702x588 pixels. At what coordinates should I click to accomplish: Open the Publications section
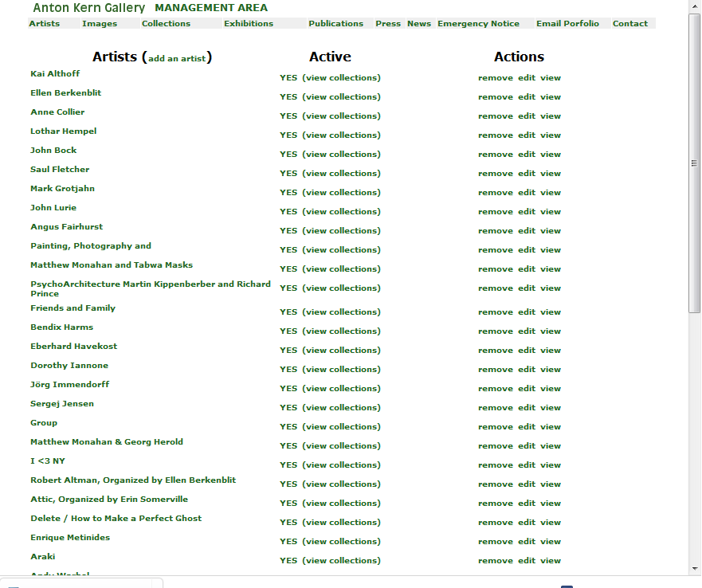335,24
